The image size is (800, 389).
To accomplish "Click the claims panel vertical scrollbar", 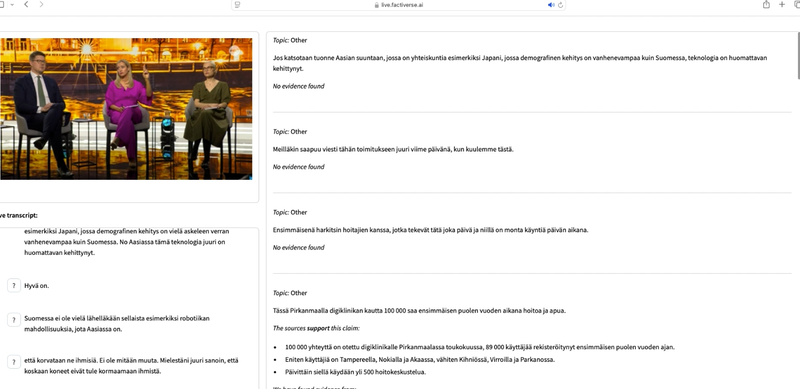I will coord(797,56).
